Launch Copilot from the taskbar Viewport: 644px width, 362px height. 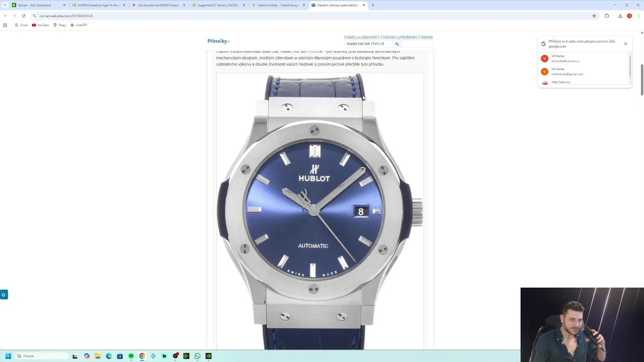click(87, 356)
